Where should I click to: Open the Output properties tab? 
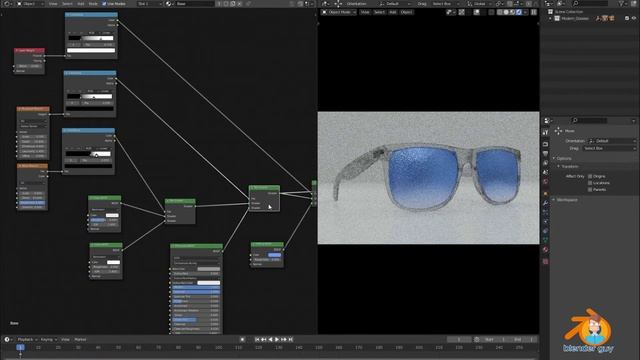tap(545, 153)
